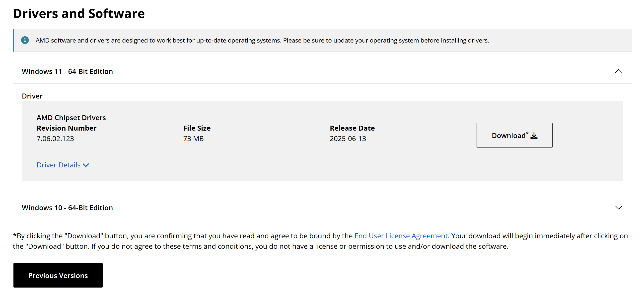Click the Windows 10 - 64-Bit Edition header
The image size is (644, 296).
click(67, 208)
